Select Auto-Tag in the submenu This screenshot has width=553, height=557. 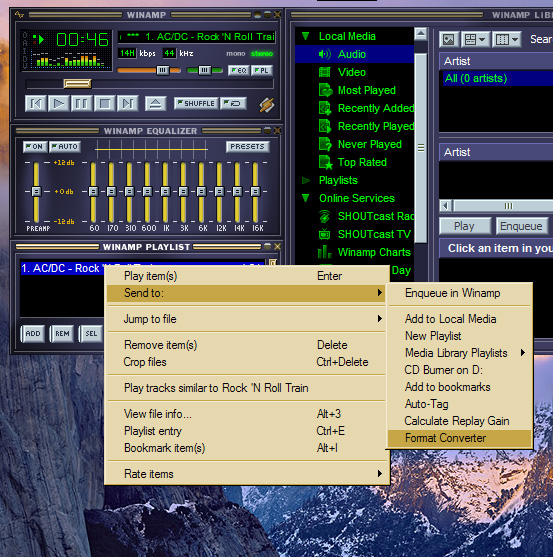pyautogui.click(x=459, y=404)
